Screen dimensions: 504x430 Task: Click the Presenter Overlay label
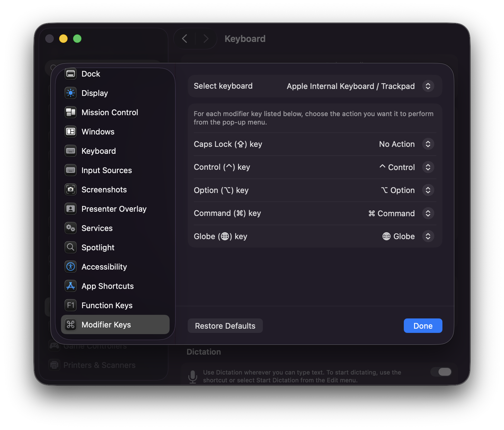point(114,209)
